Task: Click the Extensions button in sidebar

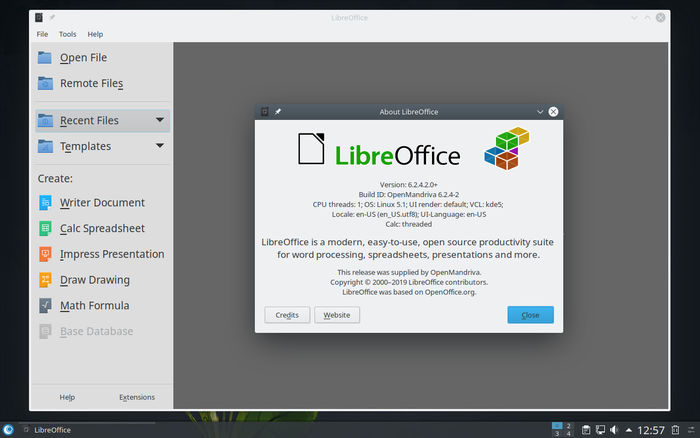Action: click(137, 397)
